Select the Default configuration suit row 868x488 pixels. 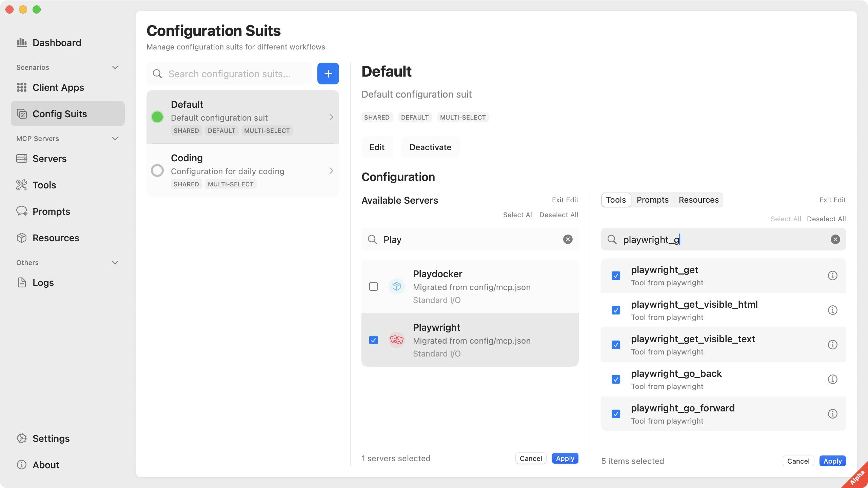point(243,117)
